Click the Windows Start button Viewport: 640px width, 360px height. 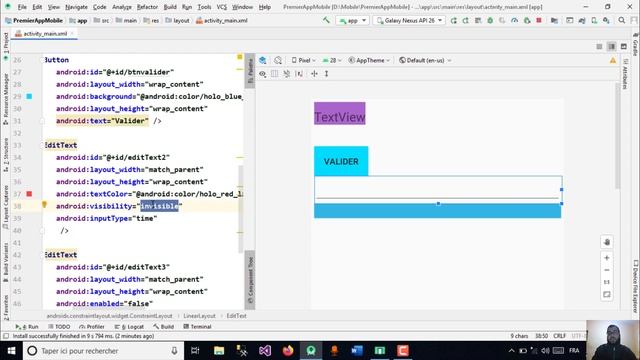pyautogui.click(x=11, y=351)
